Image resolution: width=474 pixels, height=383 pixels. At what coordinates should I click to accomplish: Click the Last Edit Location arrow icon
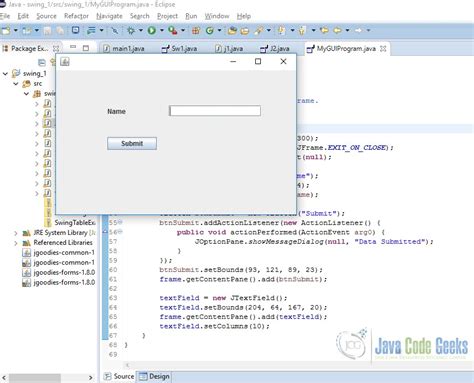coord(324,31)
